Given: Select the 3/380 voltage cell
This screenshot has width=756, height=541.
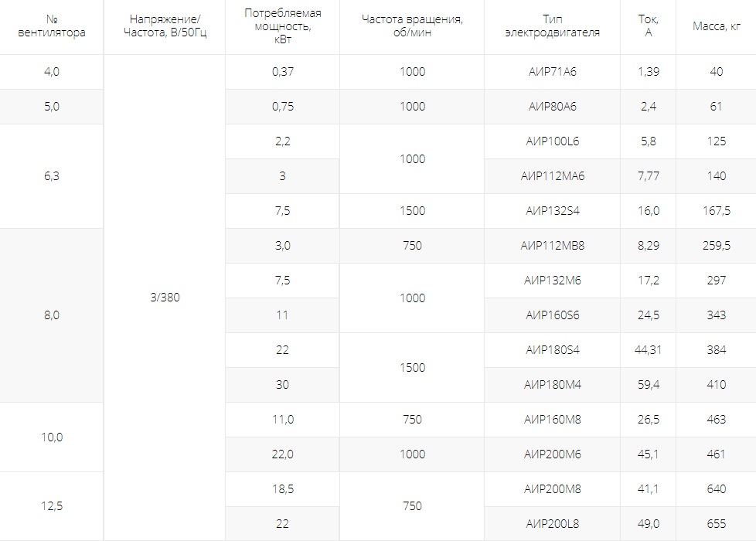Looking at the screenshot, I should [165, 298].
